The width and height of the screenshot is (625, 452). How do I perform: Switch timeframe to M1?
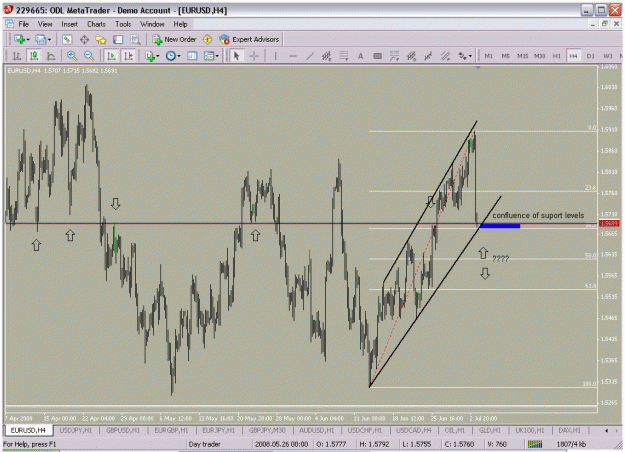click(488, 56)
